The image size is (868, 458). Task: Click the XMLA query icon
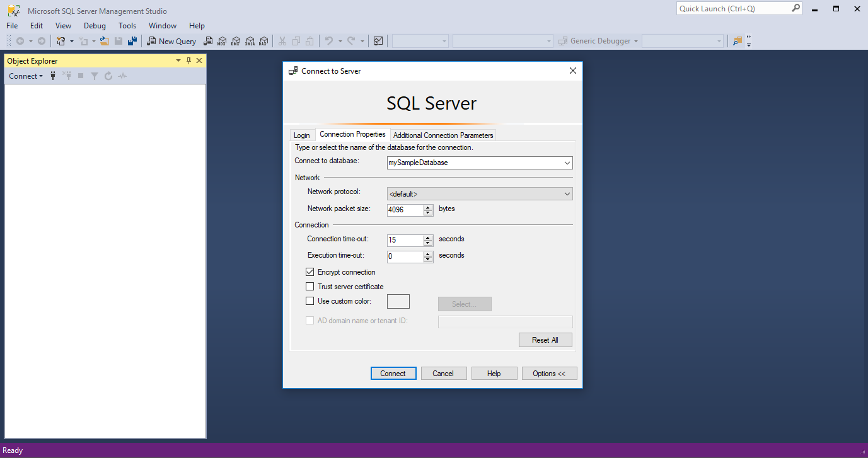click(x=250, y=41)
